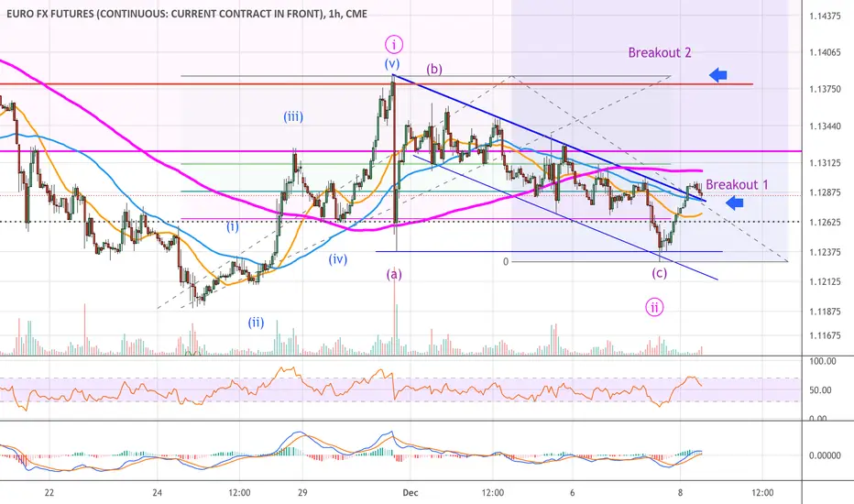Click the purple '(a)' wave label
The height and width of the screenshot is (504, 854).
click(394, 274)
